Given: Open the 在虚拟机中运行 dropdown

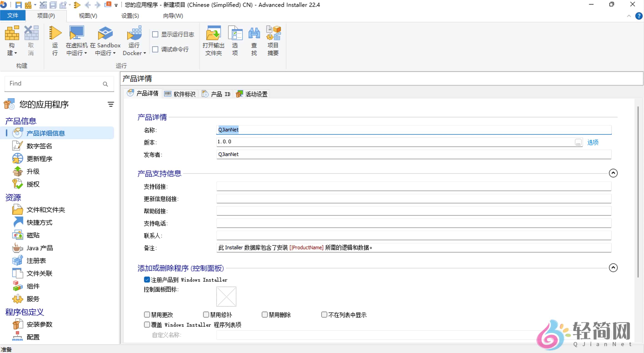Looking at the screenshot, I should tap(85, 53).
